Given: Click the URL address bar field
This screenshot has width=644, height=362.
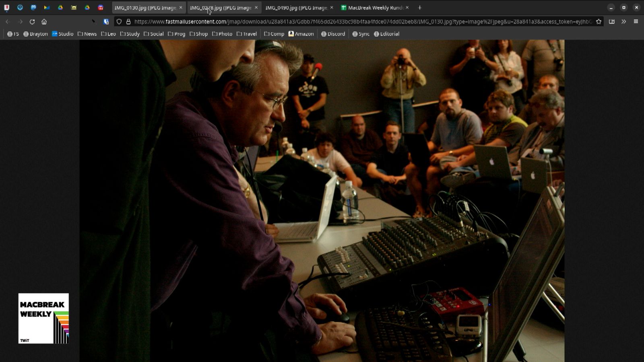Looking at the screenshot, I should (x=362, y=22).
